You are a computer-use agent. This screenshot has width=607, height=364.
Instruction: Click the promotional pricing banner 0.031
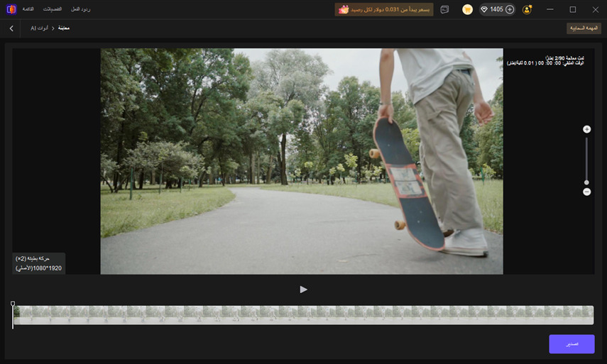pos(383,9)
